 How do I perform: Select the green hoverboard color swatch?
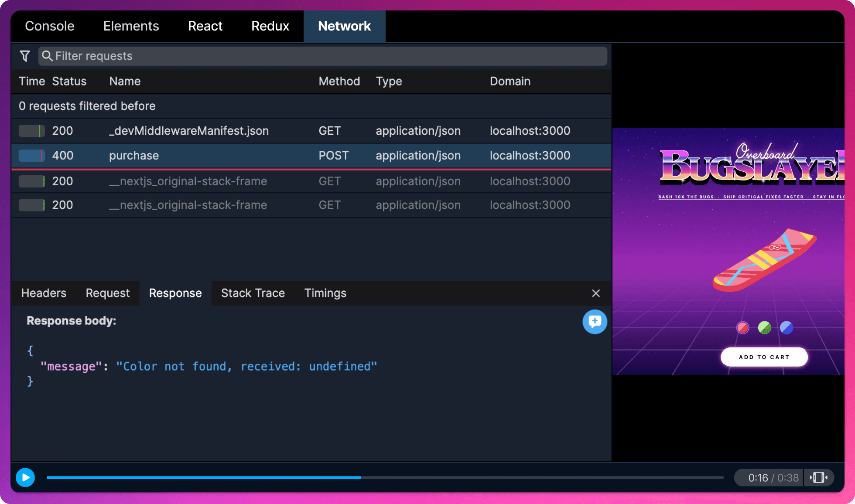764,327
